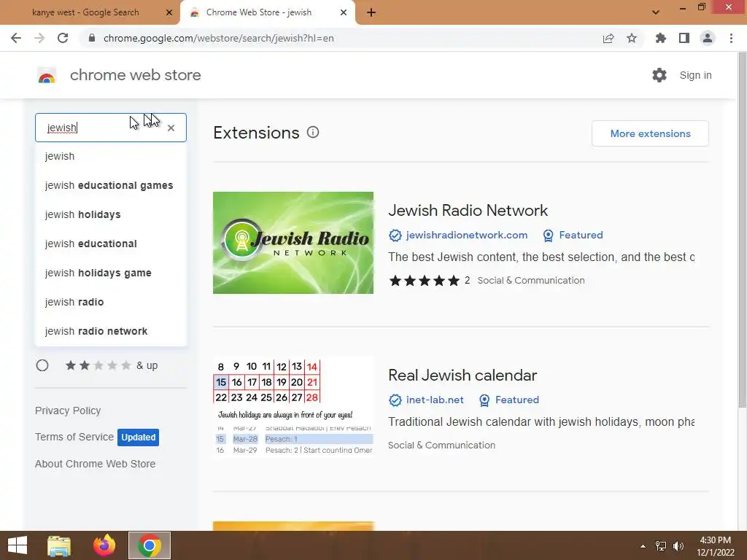Close the Chrome Web Store tab
This screenshot has height=560, width=747.
(344, 13)
